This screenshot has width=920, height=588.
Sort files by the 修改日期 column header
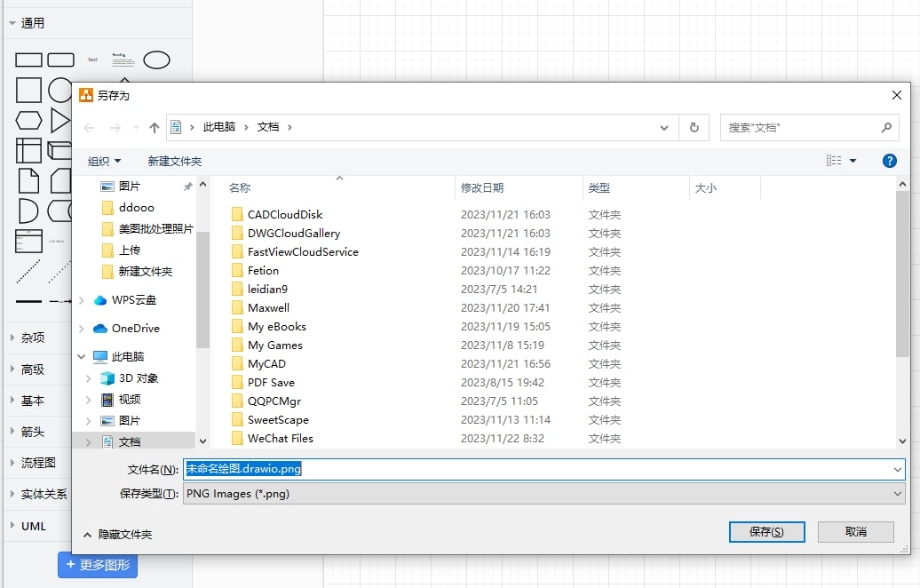(482, 187)
